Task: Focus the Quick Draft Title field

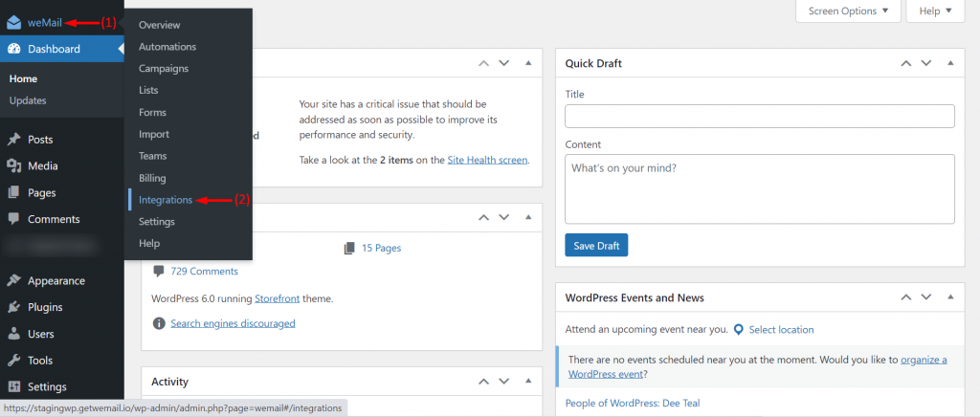Action: coord(759,116)
